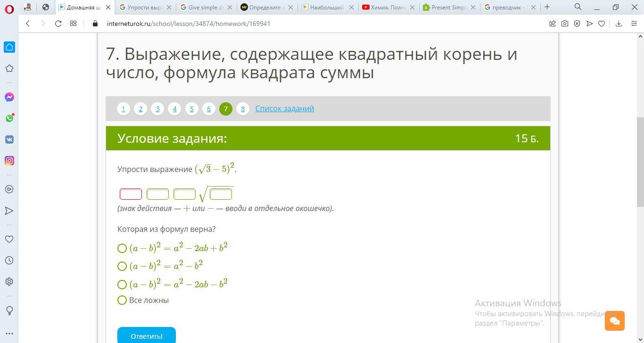Screen dimensions: 644x343
Task: Open Instagram in the sidebar
Action: [x=9, y=161]
